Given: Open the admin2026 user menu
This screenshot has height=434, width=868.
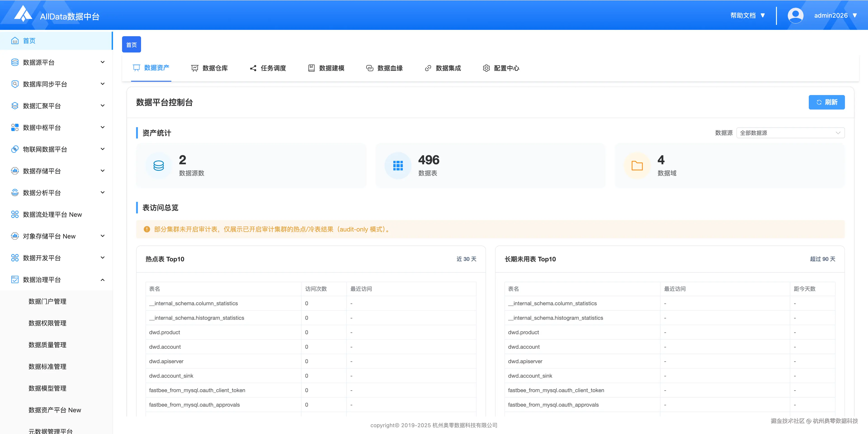Looking at the screenshot, I should 835,16.
